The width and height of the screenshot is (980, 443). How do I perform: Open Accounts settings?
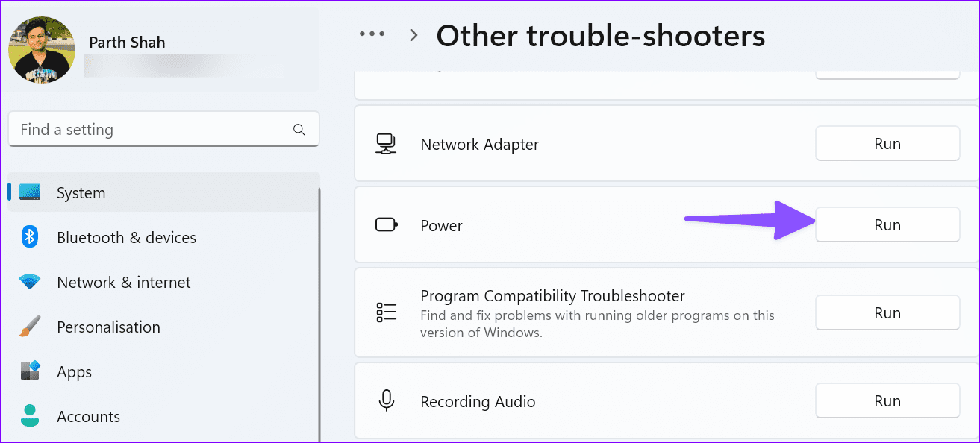pos(163,416)
